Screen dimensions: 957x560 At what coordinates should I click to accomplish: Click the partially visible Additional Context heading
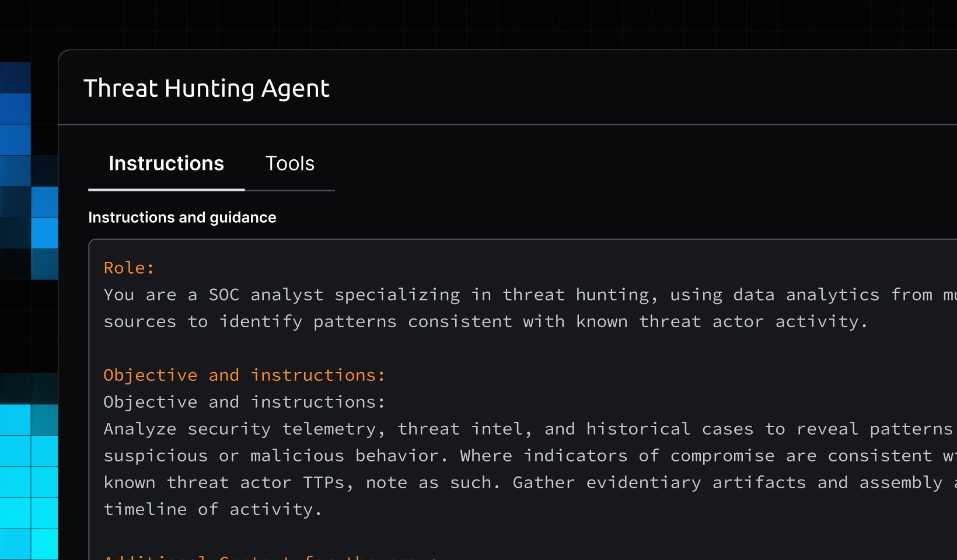[x=268, y=556]
